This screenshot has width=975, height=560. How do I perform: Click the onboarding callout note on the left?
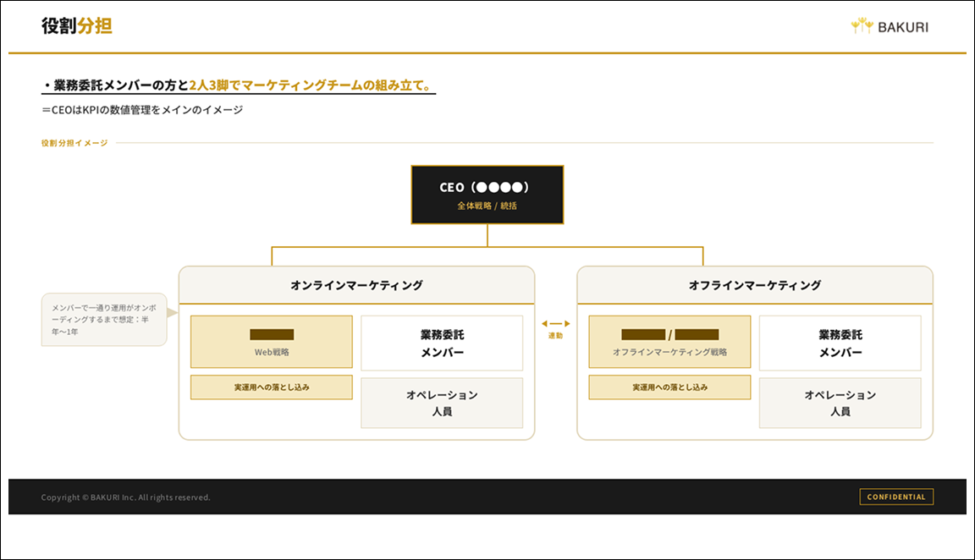coord(104,320)
